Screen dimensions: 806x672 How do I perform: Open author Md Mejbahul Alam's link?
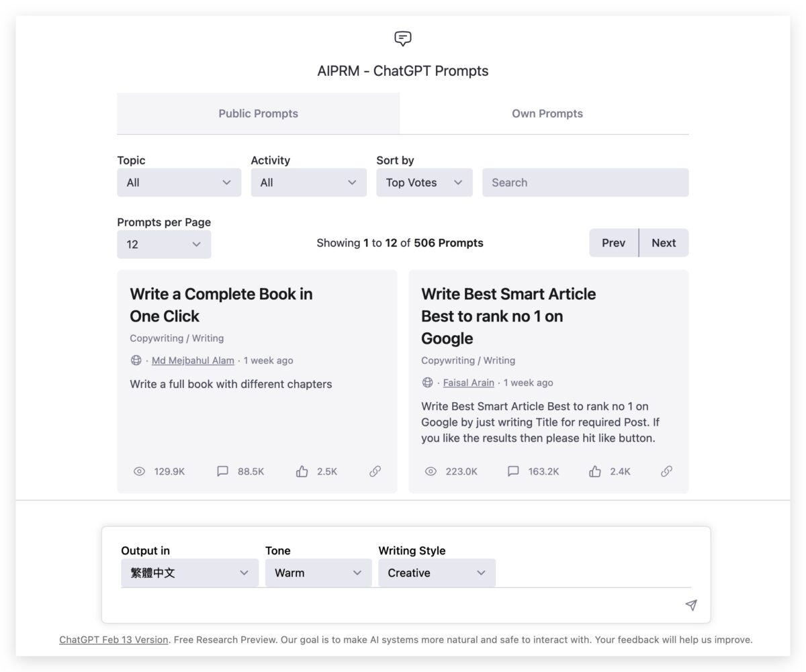[x=193, y=361]
